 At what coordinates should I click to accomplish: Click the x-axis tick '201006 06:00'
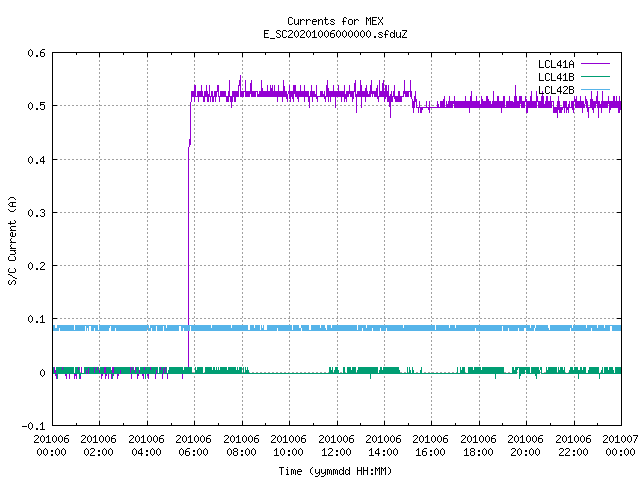193,446
